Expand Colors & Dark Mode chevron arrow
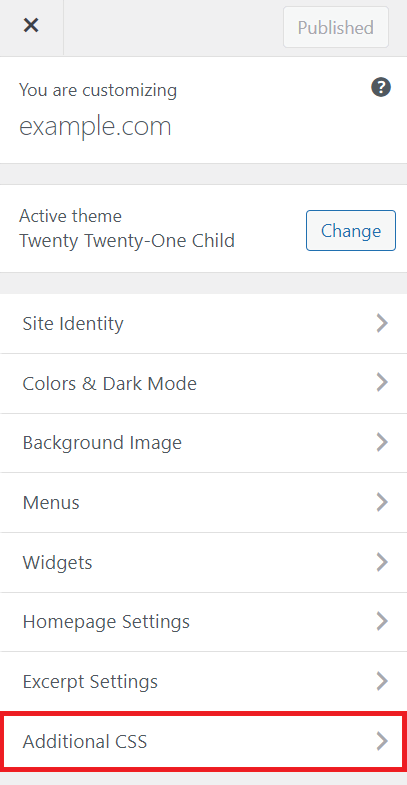This screenshot has height=785, width=407. [x=382, y=382]
